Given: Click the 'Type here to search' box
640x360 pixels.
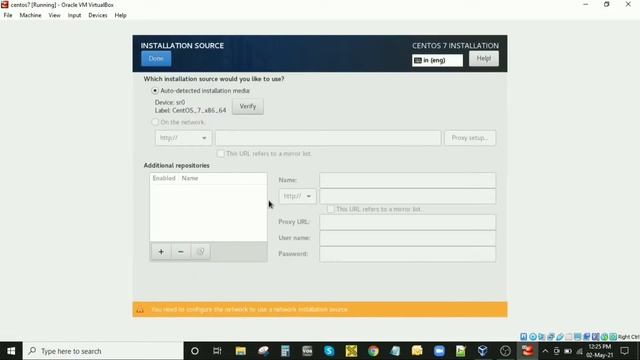Looking at the screenshot, I should (x=103, y=351).
